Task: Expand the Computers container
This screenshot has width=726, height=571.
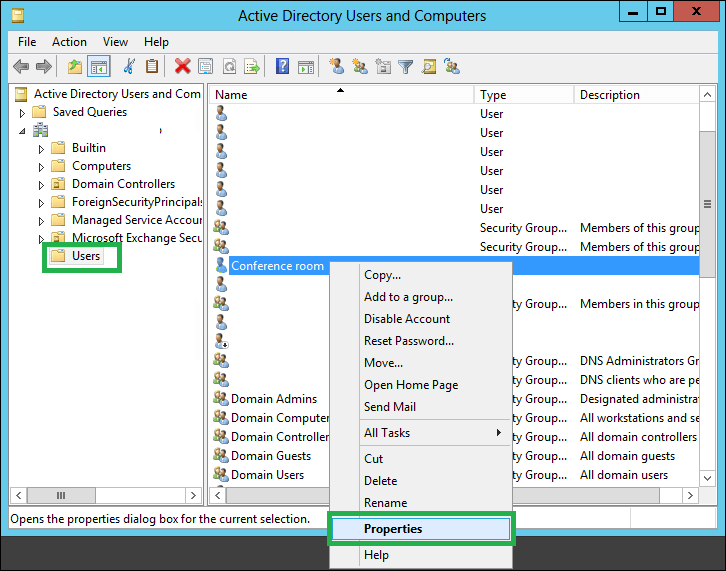Action: (x=41, y=167)
